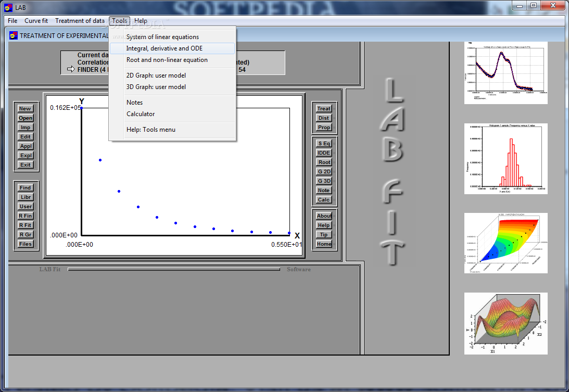Click the S Eq button

coord(324,144)
